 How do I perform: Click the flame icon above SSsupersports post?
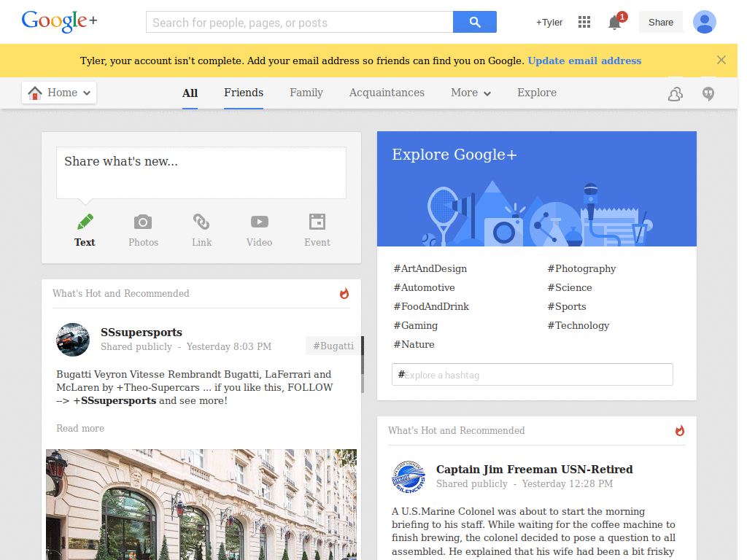344,293
